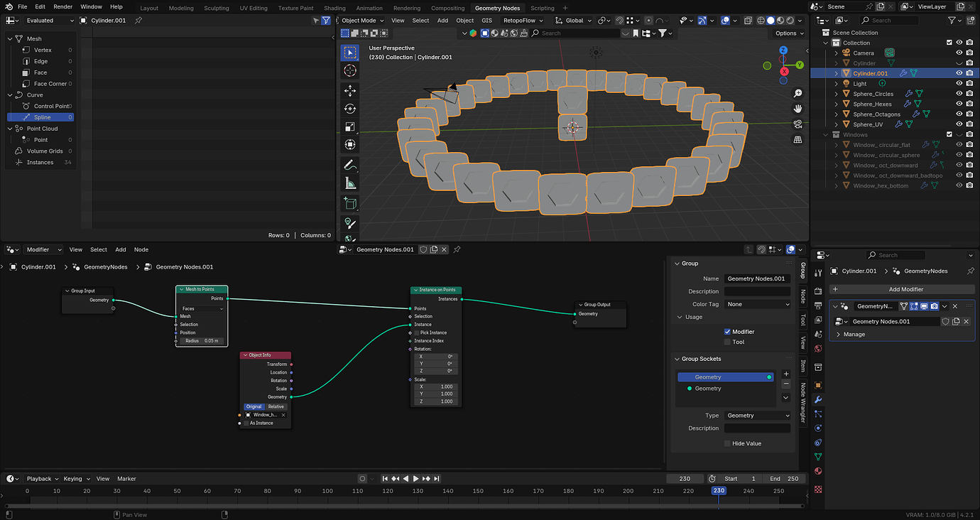Viewport: 980px width, 520px height.
Task: Select the Instances row in spreadsheet domain list
Action: point(40,163)
